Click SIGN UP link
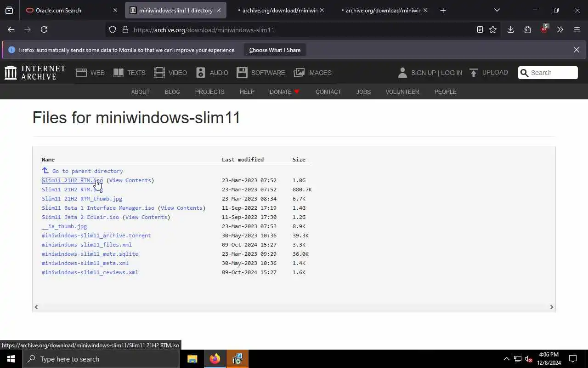The image size is (588, 368). 423,73
